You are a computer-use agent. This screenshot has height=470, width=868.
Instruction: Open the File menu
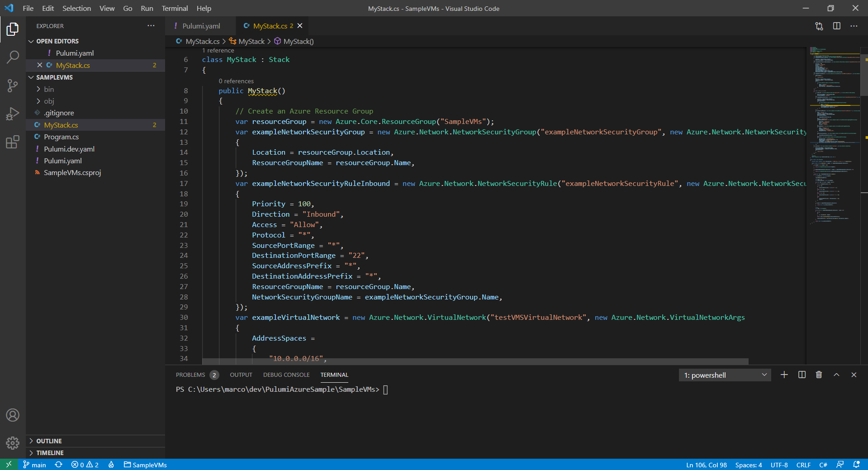pos(28,8)
